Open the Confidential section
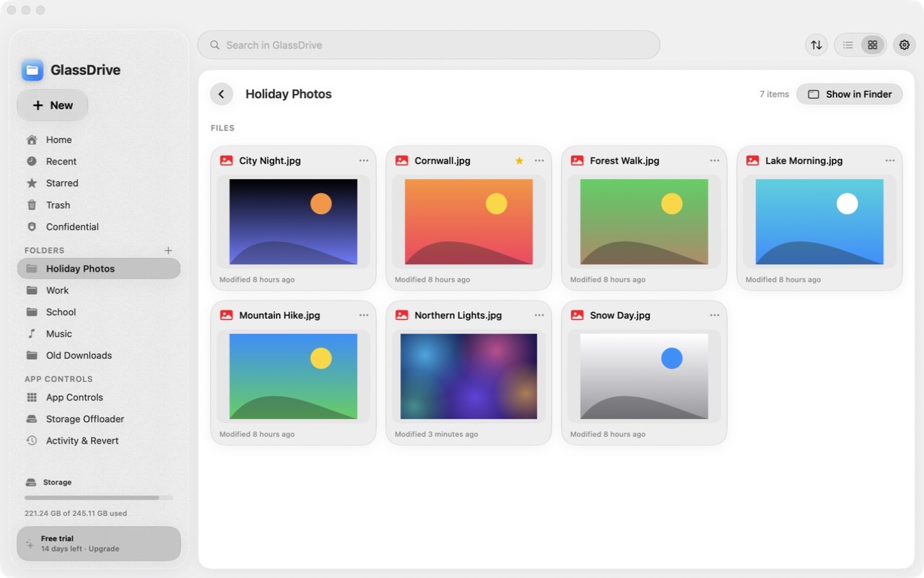Viewport: 924px width, 578px height. tap(99, 227)
